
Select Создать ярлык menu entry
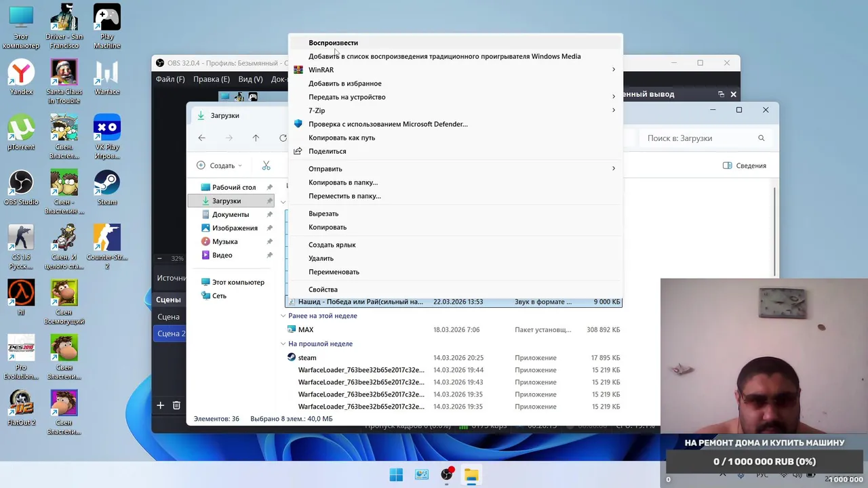(455, 245)
